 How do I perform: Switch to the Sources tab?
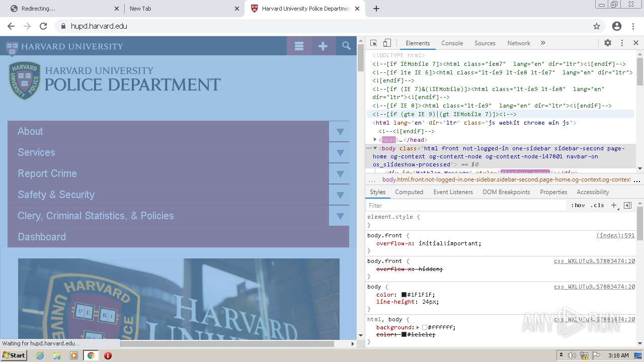coord(485,43)
